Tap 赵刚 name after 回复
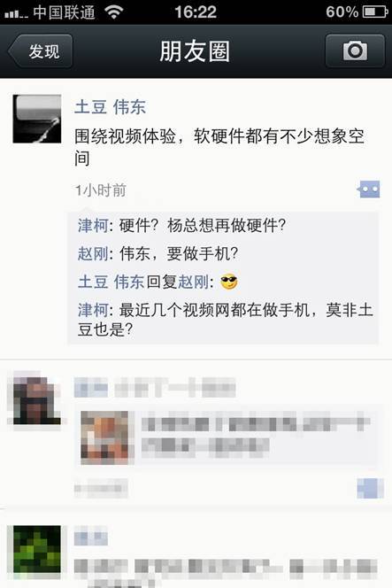 click(193, 282)
